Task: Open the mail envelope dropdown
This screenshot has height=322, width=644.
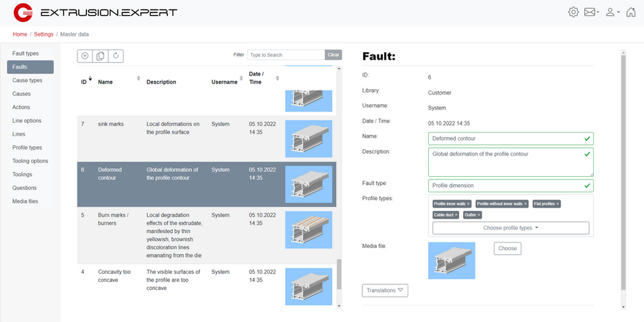Action: (591, 12)
